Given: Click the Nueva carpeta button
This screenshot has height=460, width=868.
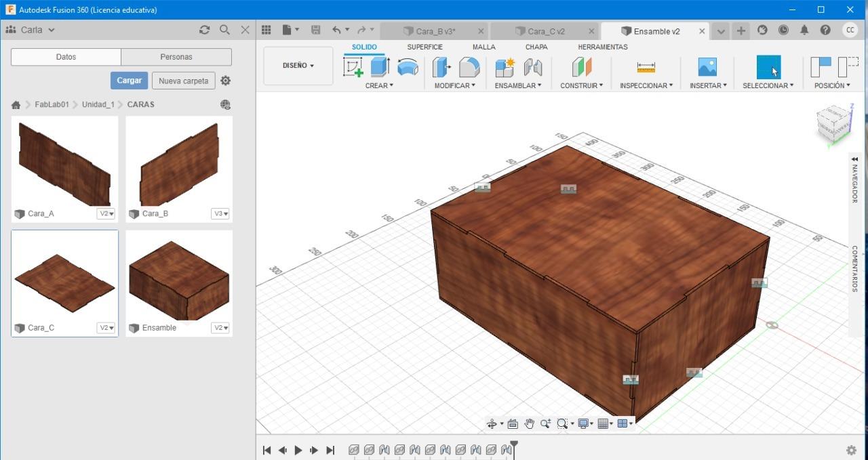Looking at the screenshot, I should [x=183, y=81].
